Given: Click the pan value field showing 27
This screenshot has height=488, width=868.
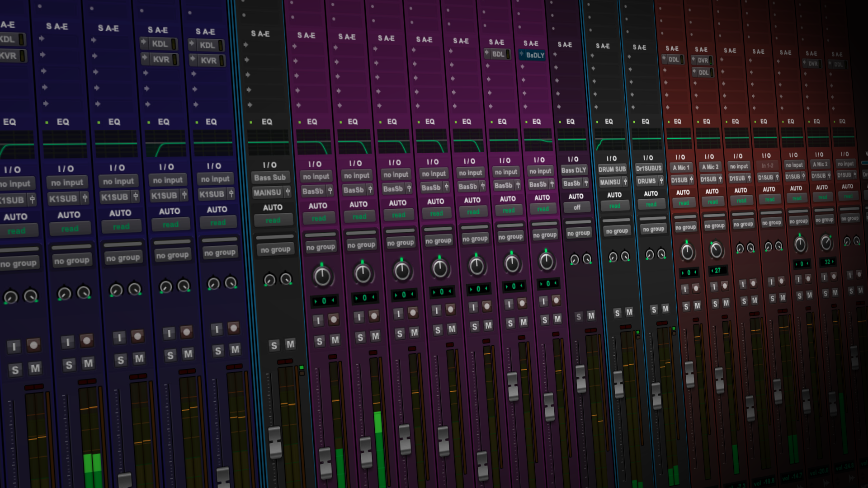Looking at the screenshot, I should 717,271.
